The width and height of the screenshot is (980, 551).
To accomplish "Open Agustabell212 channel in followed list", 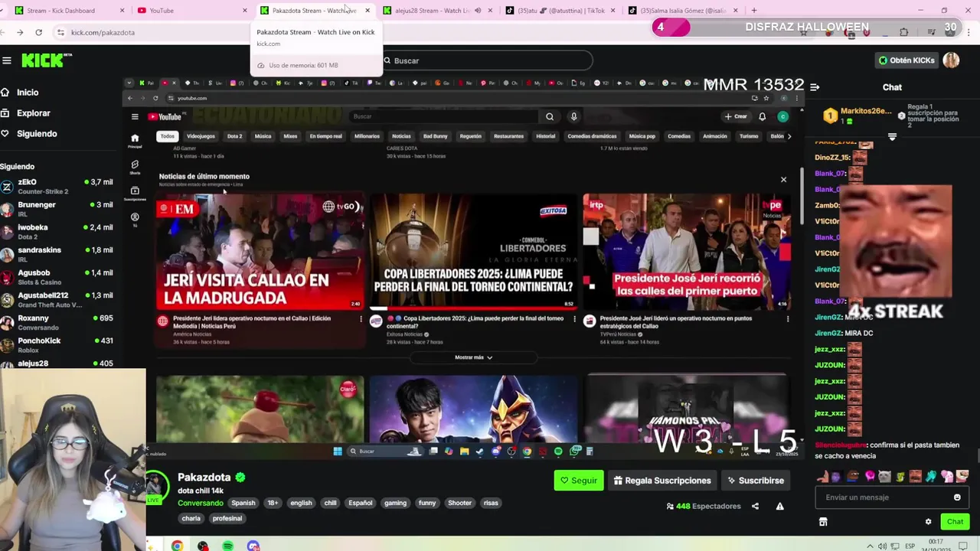I will click(57, 299).
